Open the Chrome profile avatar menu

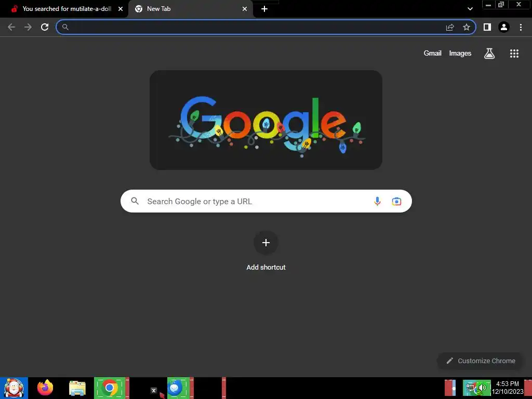coord(504,27)
